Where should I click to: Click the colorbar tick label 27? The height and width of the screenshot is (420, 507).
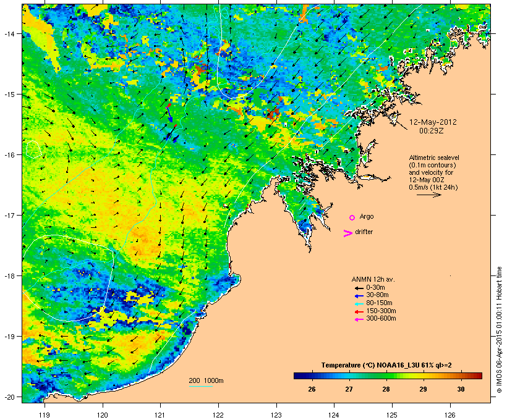pos(349,389)
